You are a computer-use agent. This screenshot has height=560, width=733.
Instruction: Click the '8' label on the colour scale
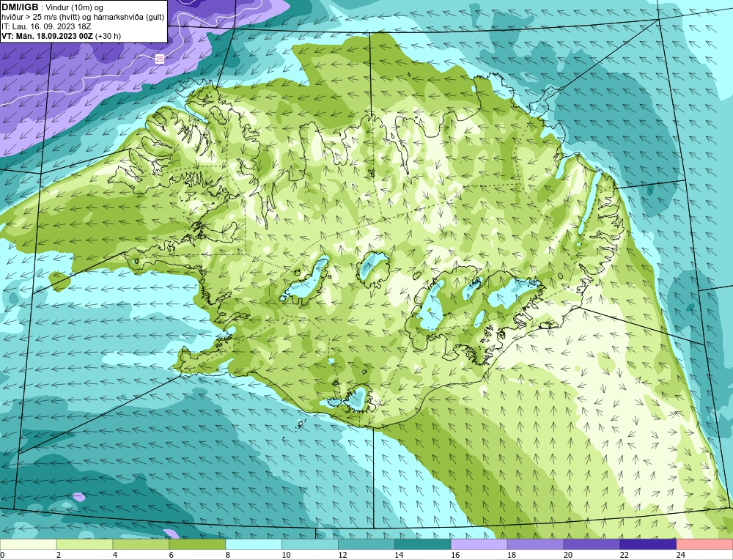click(x=228, y=555)
